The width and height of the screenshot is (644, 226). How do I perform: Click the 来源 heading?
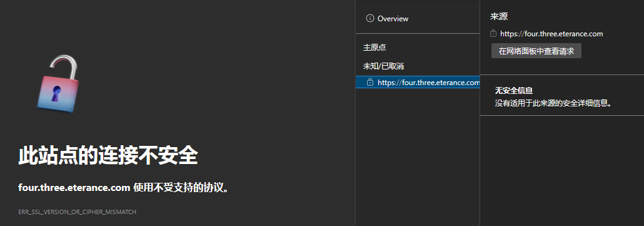click(499, 17)
